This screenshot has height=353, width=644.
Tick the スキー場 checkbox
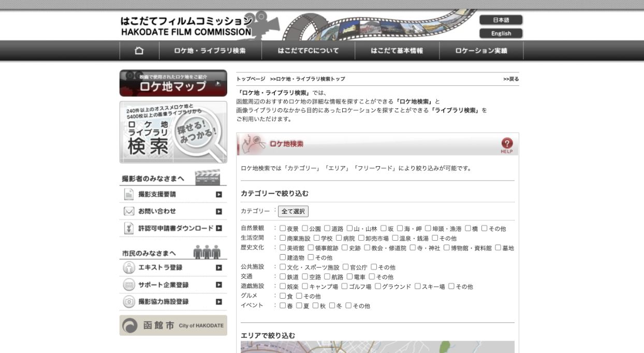[x=417, y=286]
